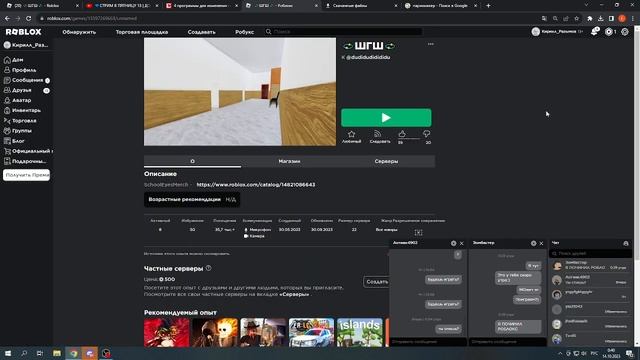Switch to Серверы (Servers) tab
Screen dimensions: 640x360
(x=386, y=161)
